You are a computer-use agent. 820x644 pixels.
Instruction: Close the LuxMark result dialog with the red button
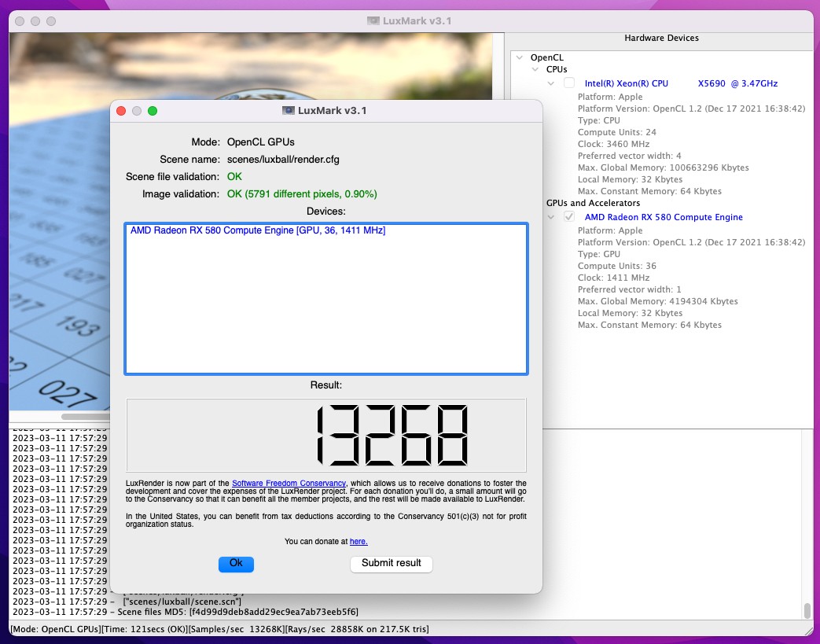121,111
